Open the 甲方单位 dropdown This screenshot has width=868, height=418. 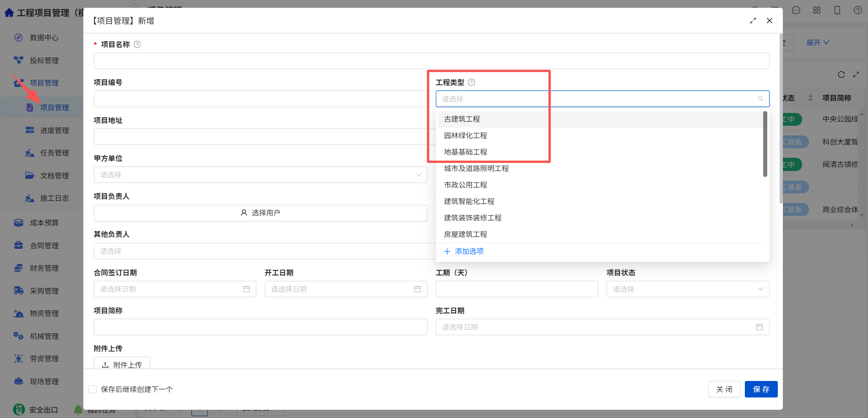[x=260, y=175]
